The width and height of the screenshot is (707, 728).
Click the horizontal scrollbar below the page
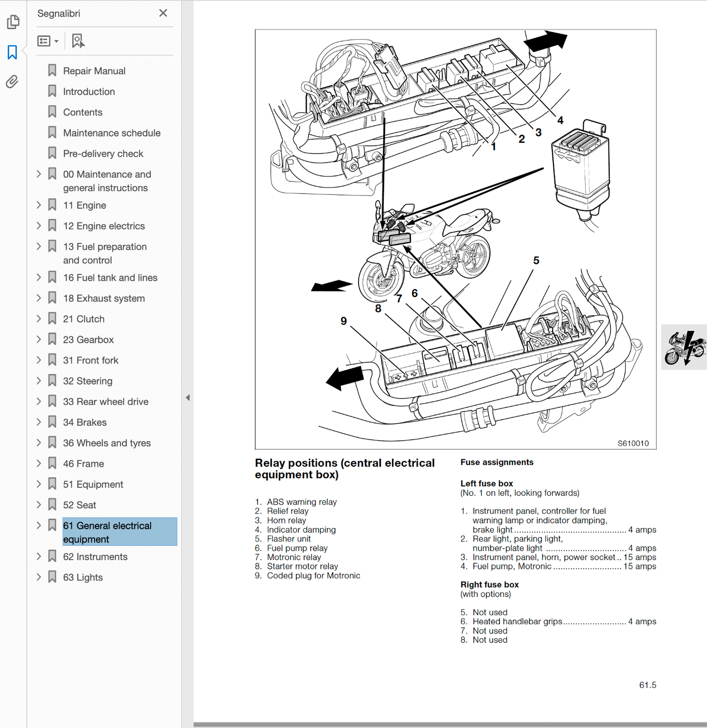(x=449, y=725)
